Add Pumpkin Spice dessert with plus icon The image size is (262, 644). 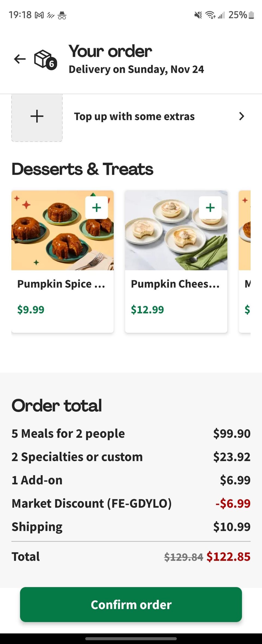97,207
